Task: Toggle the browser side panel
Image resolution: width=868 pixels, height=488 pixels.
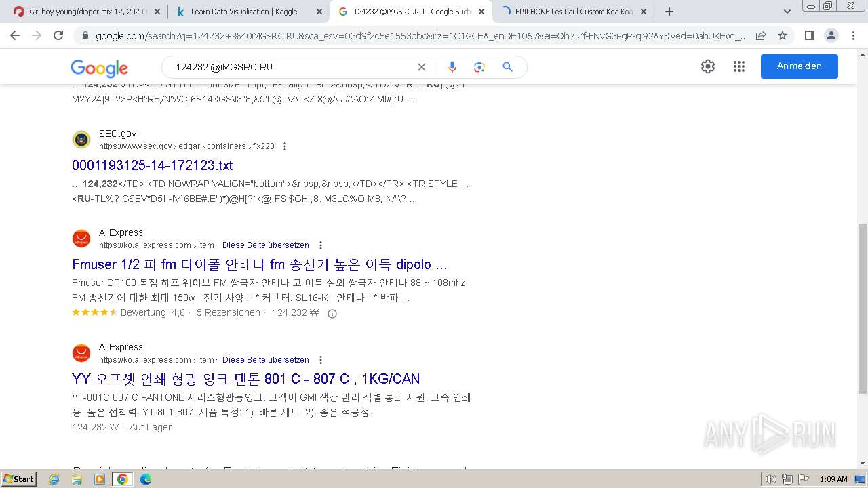Action: point(809,35)
